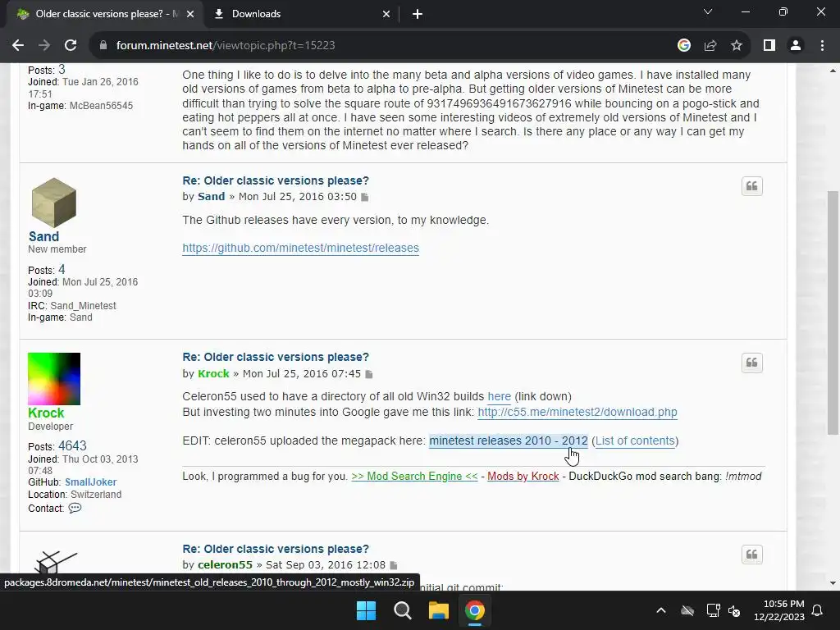Quote celeron55's reply
Viewport: 840px width, 630px height.
(x=752, y=555)
